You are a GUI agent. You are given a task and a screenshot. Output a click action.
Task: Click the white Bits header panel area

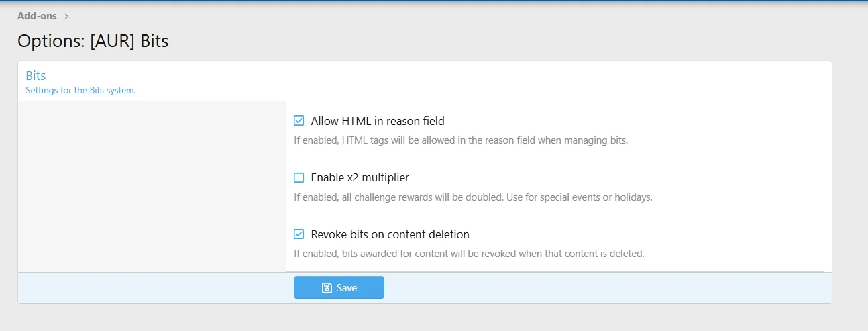pos(470,81)
